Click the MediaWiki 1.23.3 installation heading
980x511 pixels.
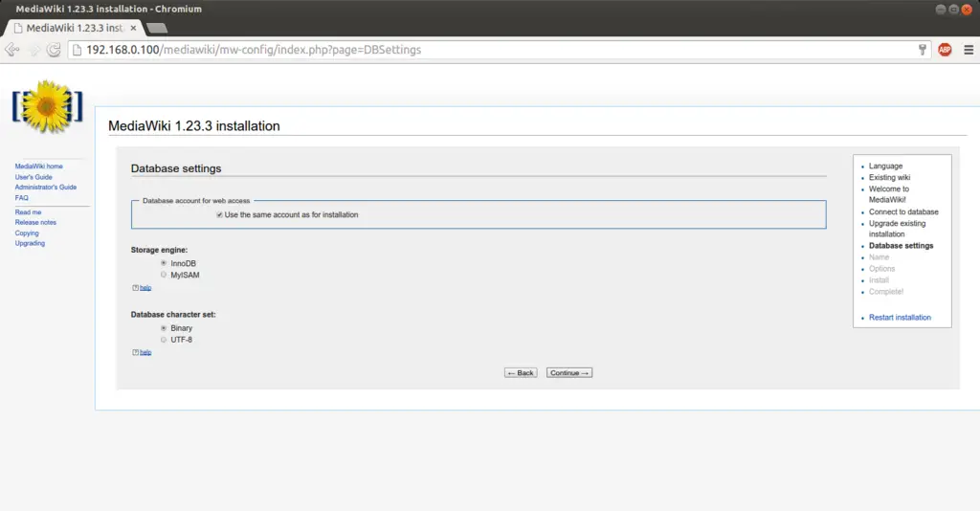[x=193, y=126]
